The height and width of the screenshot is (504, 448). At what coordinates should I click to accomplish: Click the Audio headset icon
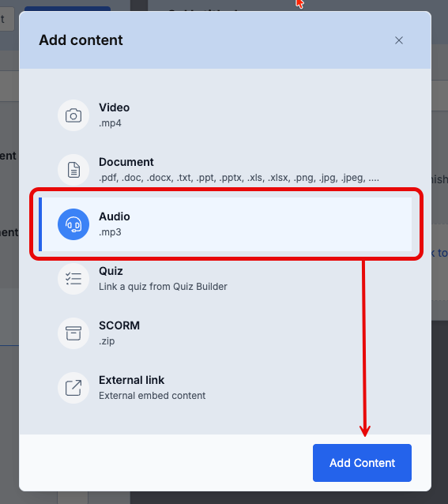click(x=73, y=224)
